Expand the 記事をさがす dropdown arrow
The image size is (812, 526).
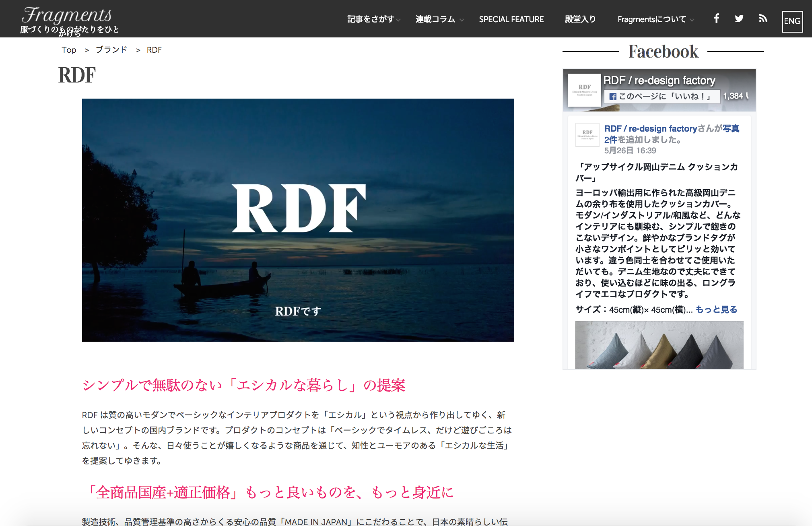tap(398, 20)
